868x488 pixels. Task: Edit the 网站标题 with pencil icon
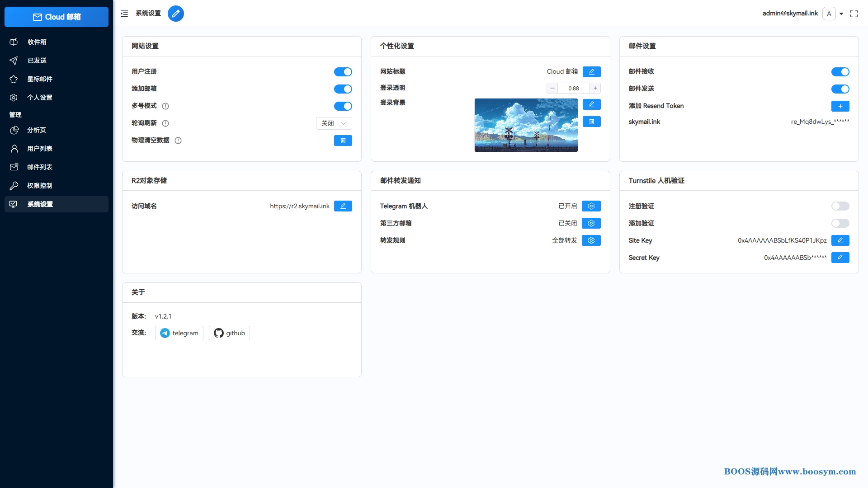click(x=591, y=72)
